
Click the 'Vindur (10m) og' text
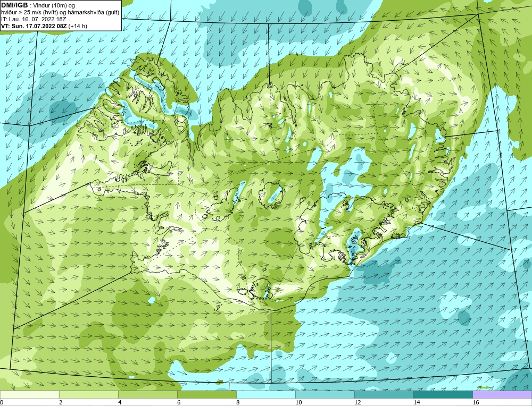(x=55, y=5)
